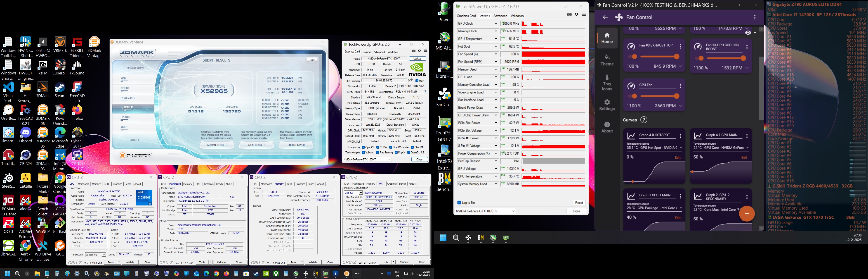
Task: Switch to Validation tab in GPU-Z Sensors window
Action: [517, 16]
